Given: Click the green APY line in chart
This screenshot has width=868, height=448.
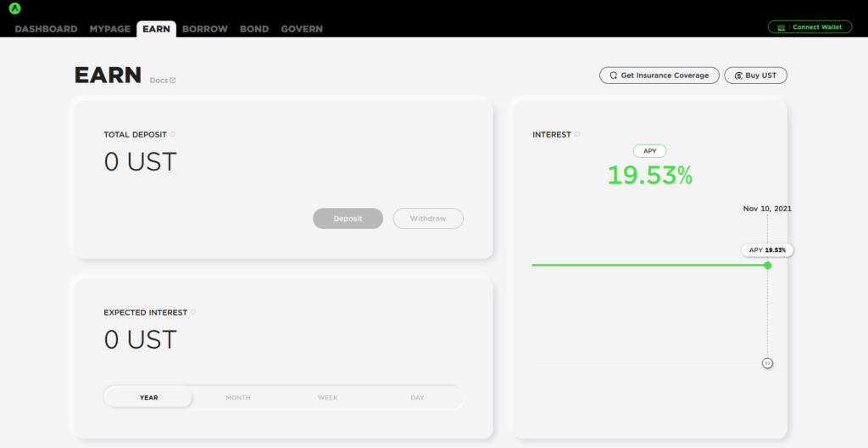Looking at the screenshot, I should (648, 265).
